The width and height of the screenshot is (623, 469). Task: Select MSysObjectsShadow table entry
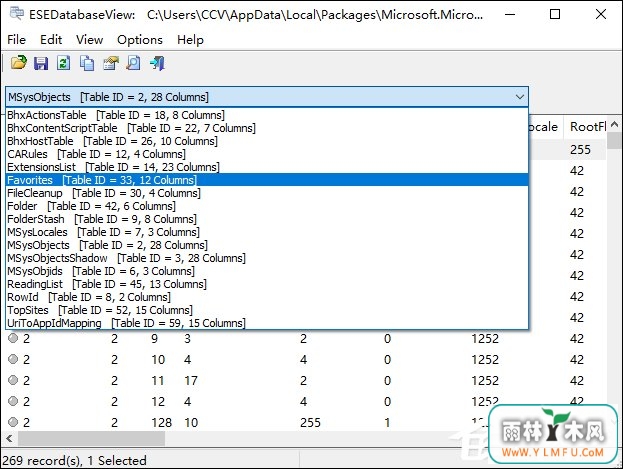click(x=267, y=258)
